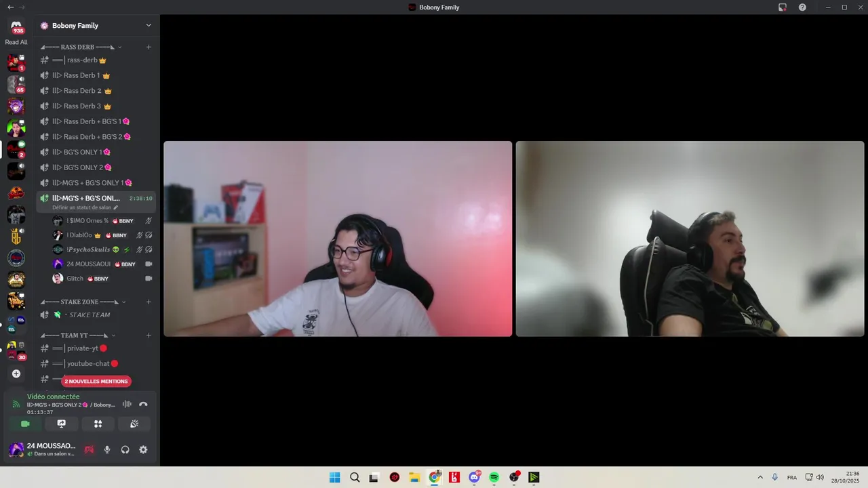Open the soundboard button
868x488 pixels.
[134, 424]
